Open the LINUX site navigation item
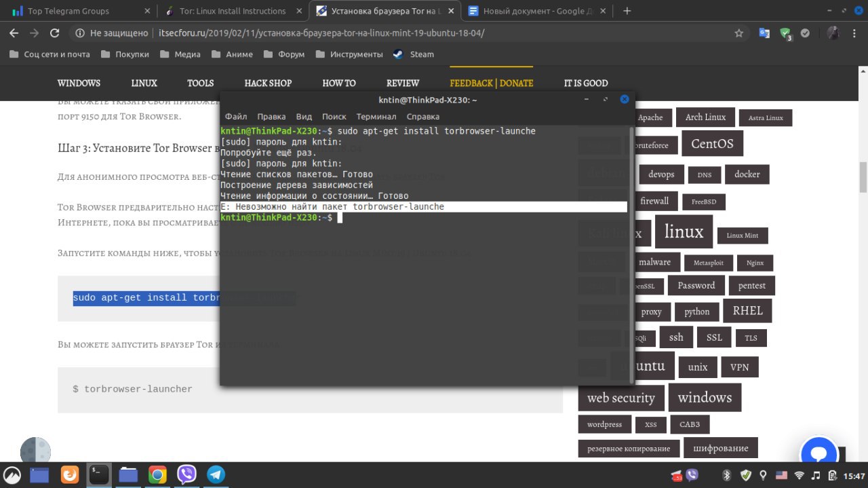The width and height of the screenshot is (868, 488). (144, 83)
